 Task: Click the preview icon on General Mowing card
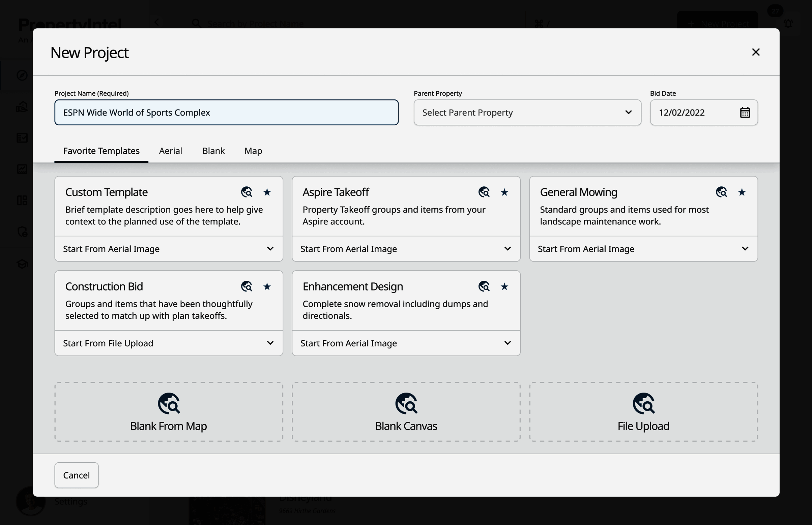pos(721,192)
